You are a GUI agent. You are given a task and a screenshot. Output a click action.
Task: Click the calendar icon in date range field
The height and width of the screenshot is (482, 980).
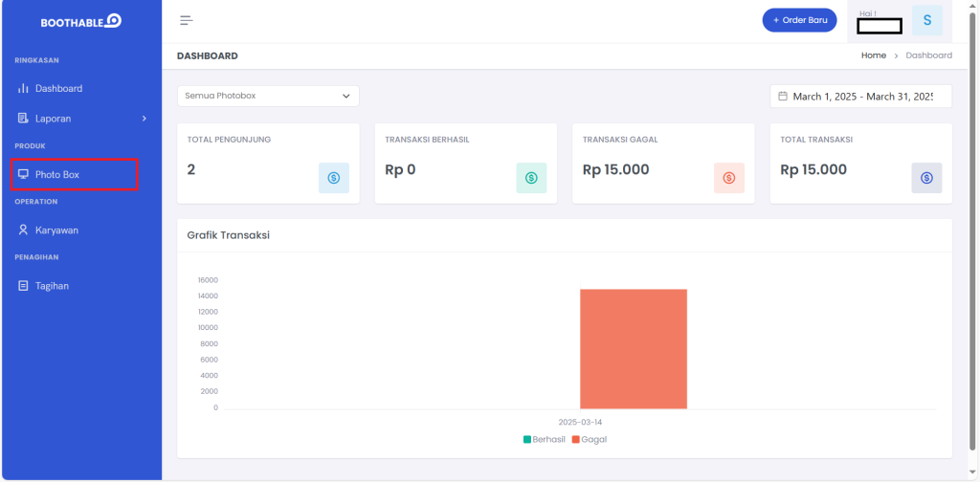coord(783,97)
